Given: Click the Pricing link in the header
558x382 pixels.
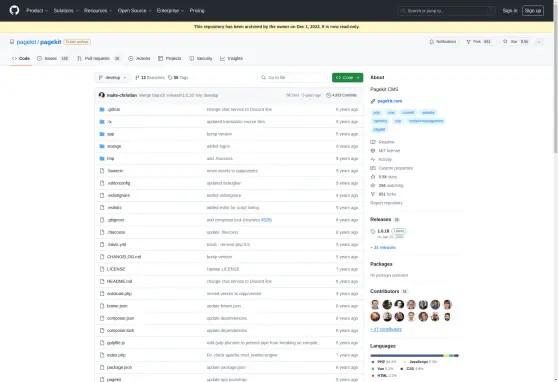Looking at the screenshot, I should click(x=197, y=11).
